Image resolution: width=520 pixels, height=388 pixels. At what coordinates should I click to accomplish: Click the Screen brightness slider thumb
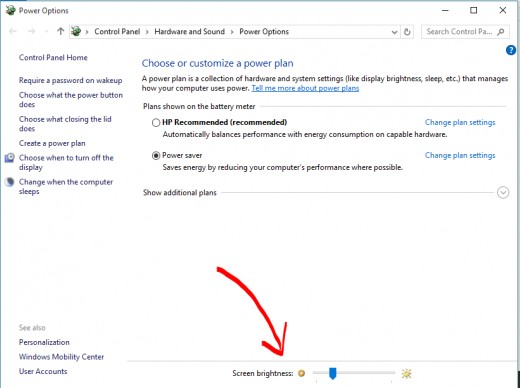(332, 373)
